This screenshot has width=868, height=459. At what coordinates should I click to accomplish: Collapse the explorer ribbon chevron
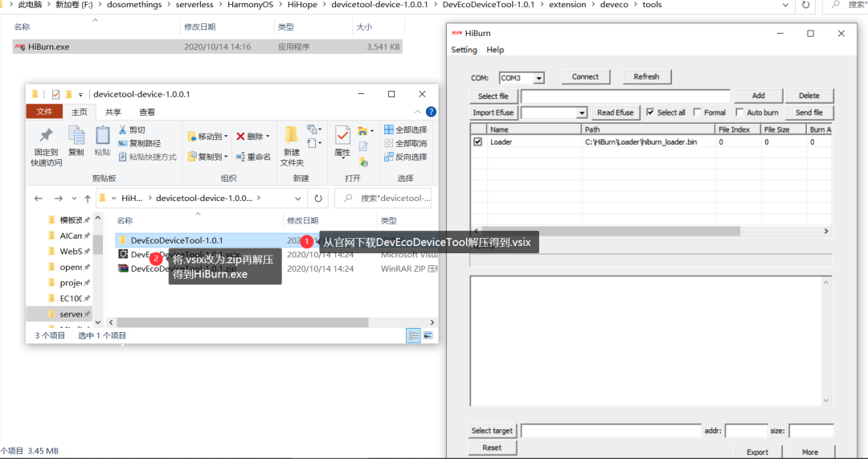[x=417, y=112]
